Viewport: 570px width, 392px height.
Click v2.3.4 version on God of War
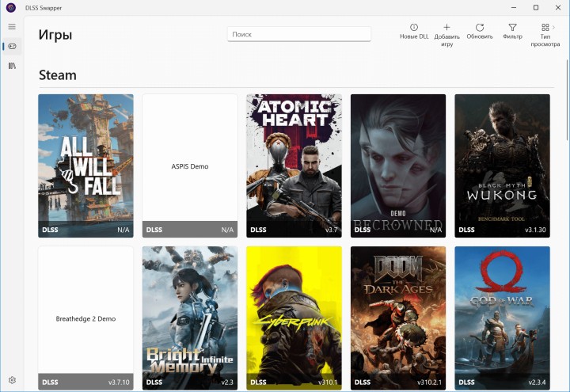(537, 382)
